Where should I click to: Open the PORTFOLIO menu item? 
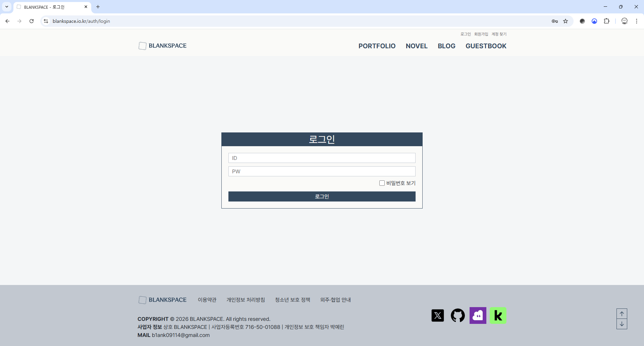(x=377, y=46)
